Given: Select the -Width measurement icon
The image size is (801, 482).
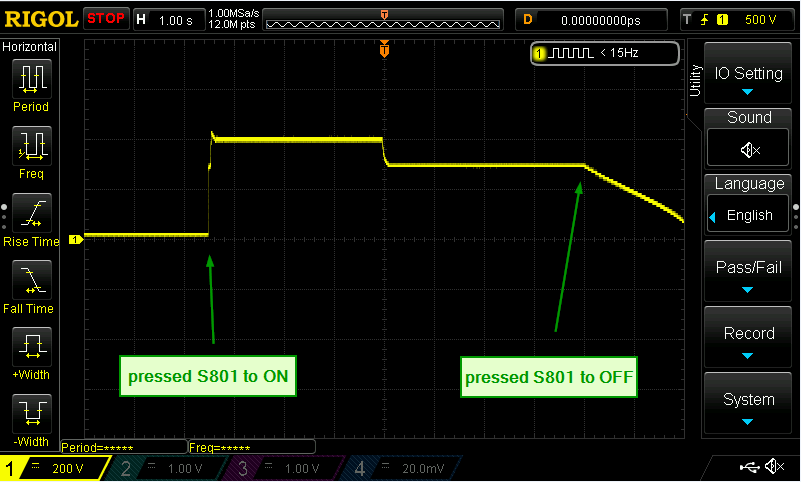Looking at the screenshot, I should pos(32,414).
